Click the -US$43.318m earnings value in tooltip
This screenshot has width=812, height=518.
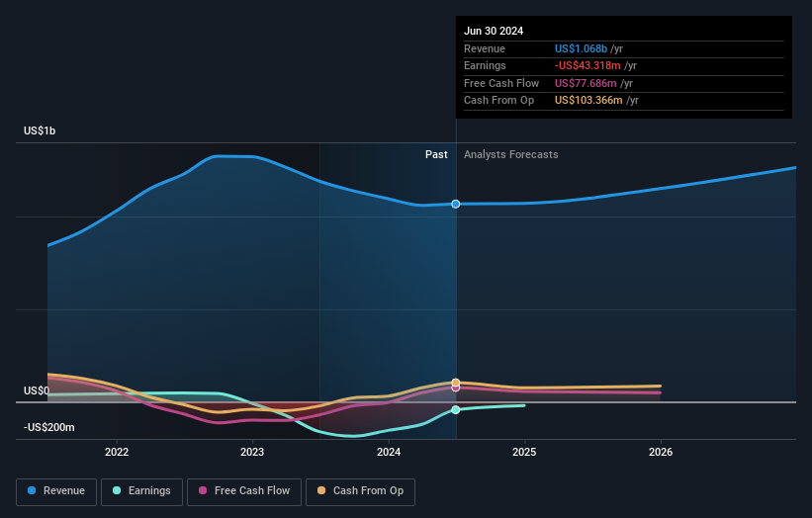click(x=587, y=65)
